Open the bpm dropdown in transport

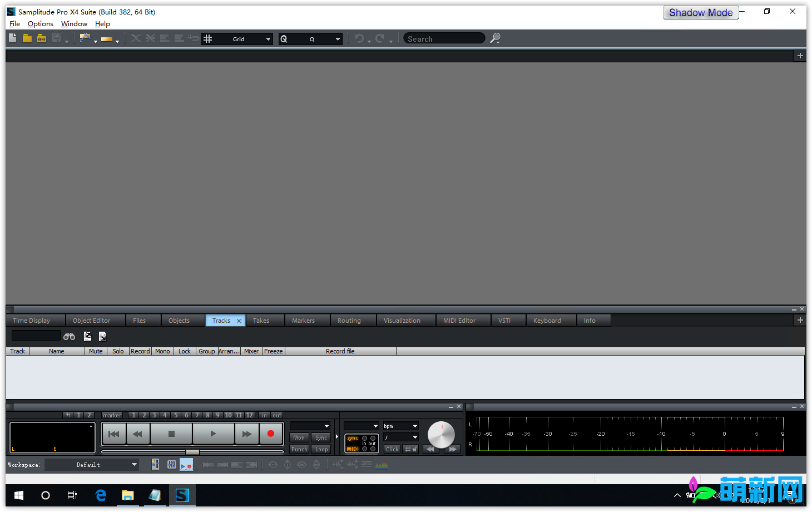click(x=400, y=426)
